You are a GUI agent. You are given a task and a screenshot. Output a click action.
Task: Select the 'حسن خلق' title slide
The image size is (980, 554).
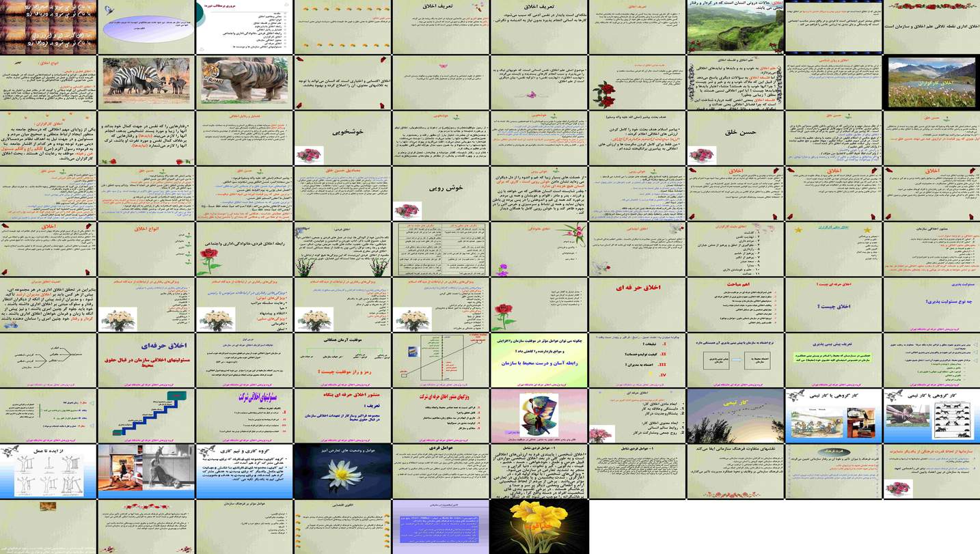pyautogui.click(x=735, y=138)
